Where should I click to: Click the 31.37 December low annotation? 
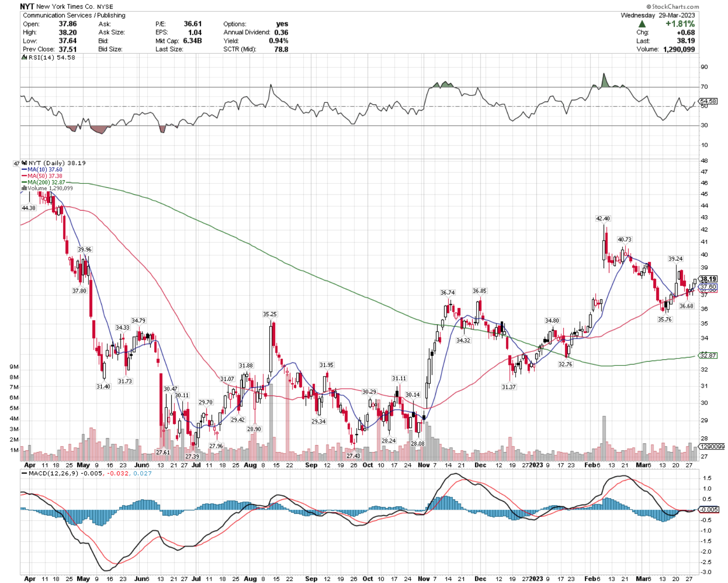(509, 387)
